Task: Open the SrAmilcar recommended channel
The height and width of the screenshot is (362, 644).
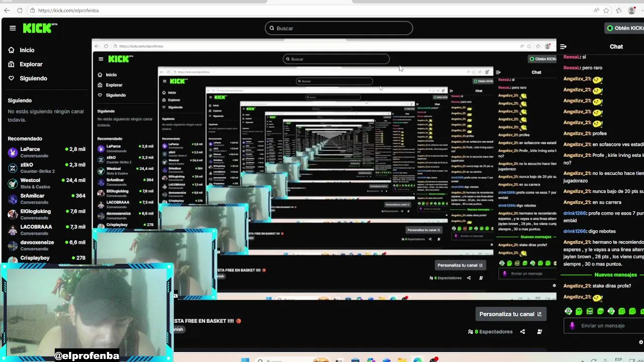Action: point(46,199)
